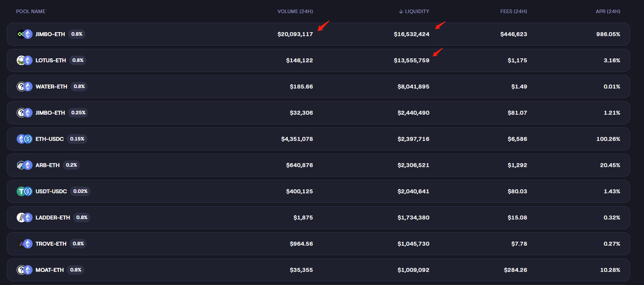This screenshot has height=285, width=644.
Task: Sort pools by the Liquidity column header
Action: (x=414, y=12)
